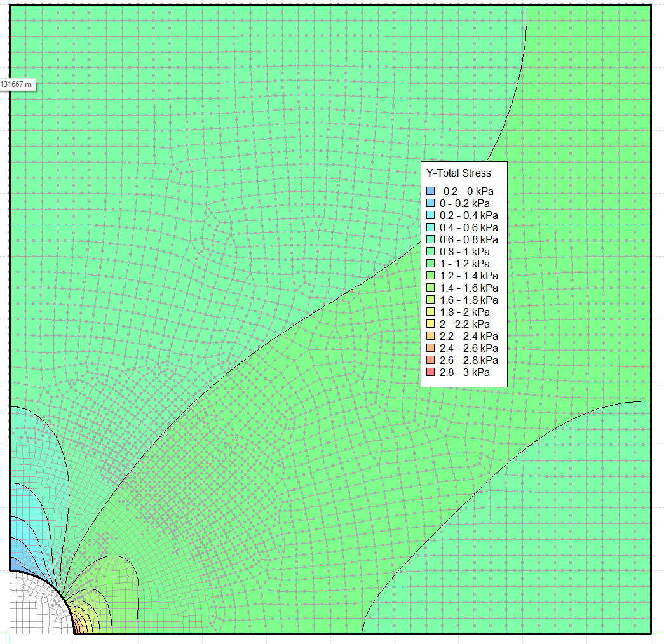Image resolution: width=664 pixels, height=644 pixels.
Task: Pick the 2.4 - 2.6 kPa orange swatch
Action: (x=430, y=348)
